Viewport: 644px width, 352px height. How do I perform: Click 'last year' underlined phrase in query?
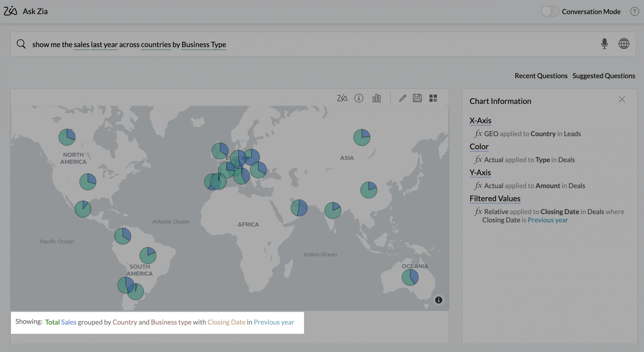(x=104, y=44)
